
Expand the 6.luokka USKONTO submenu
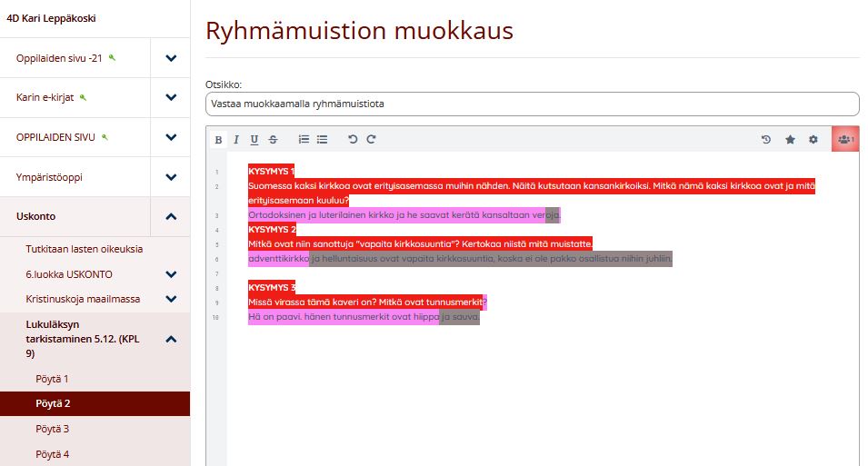pos(171,273)
